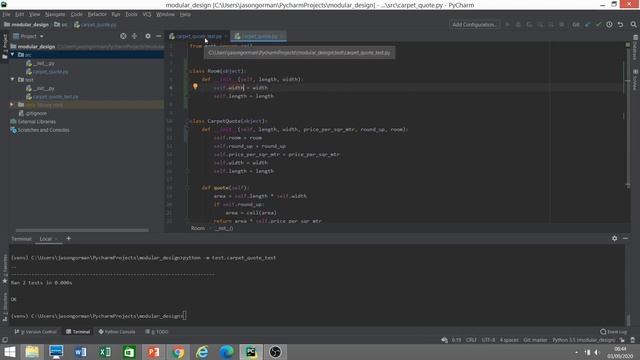Open Terminal panel settings gear
The image size is (640, 360).
(x=614, y=238)
